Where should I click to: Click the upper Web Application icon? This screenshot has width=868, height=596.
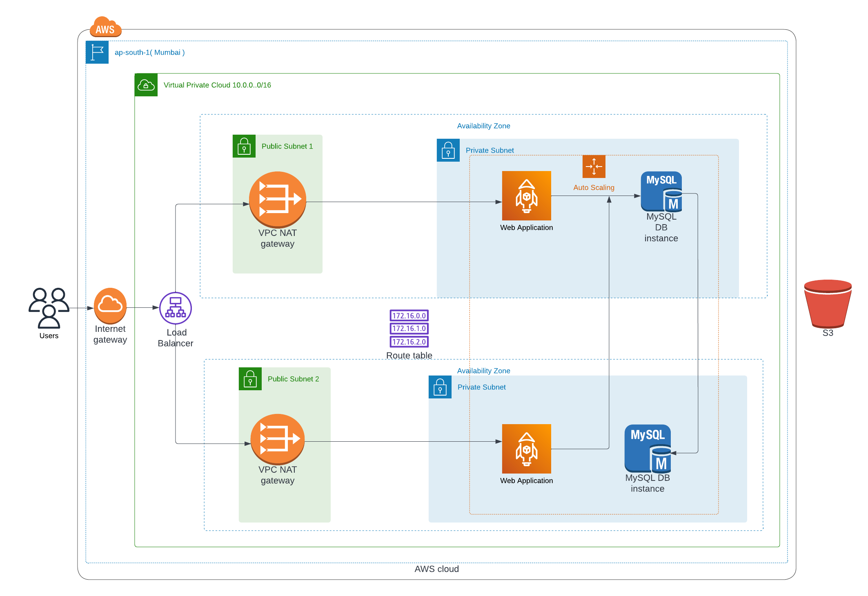[527, 196]
